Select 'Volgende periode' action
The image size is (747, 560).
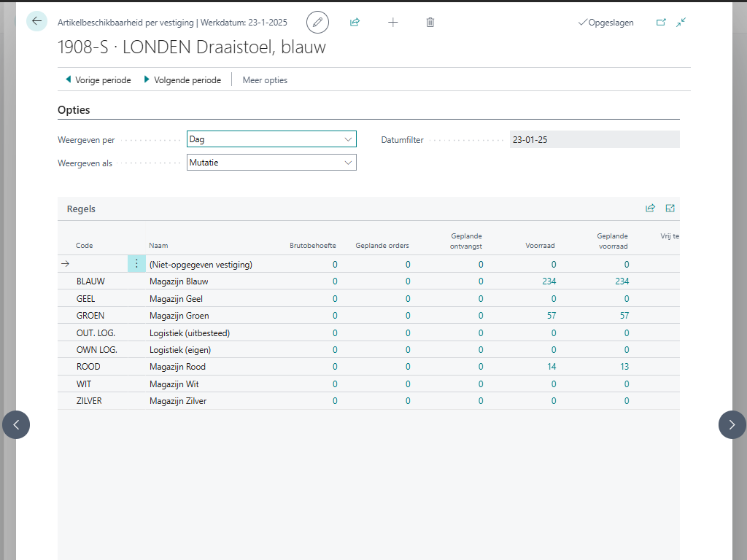[x=182, y=80]
